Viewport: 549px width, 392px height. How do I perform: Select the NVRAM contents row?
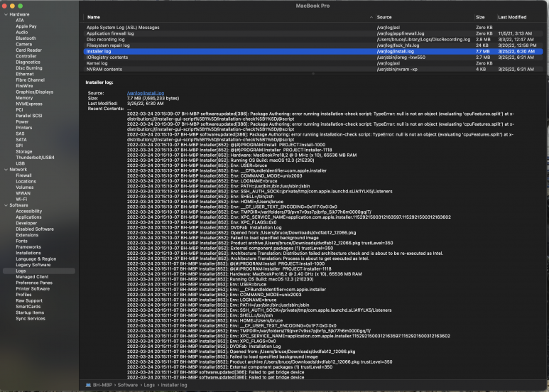[x=104, y=69]
